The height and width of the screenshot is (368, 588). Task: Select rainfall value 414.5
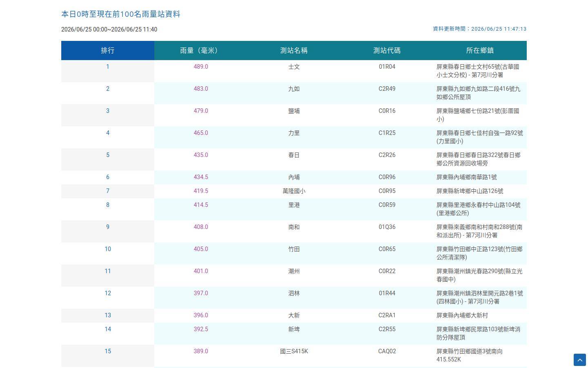pos(201,205)
